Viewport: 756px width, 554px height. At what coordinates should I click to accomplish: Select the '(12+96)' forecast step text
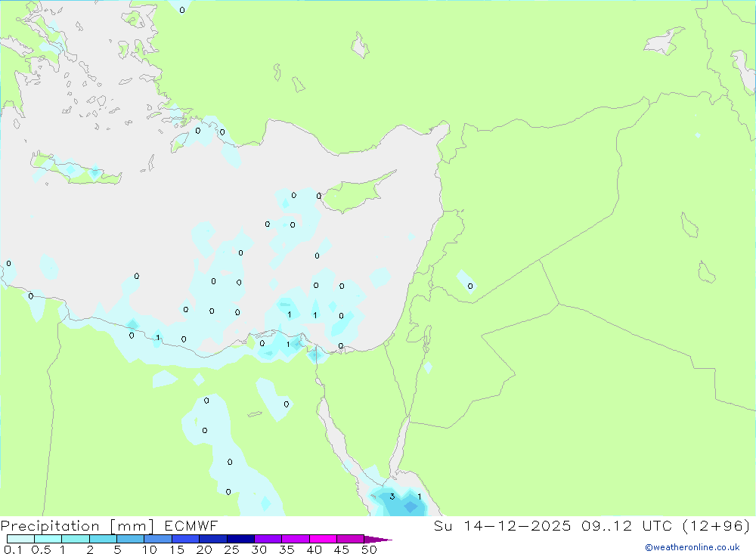pyautogui.click(x=717, y=525)
